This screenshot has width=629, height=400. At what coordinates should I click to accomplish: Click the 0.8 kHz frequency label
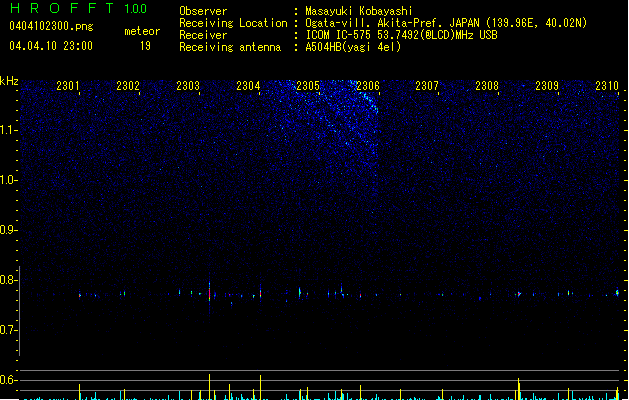point(8,280)
